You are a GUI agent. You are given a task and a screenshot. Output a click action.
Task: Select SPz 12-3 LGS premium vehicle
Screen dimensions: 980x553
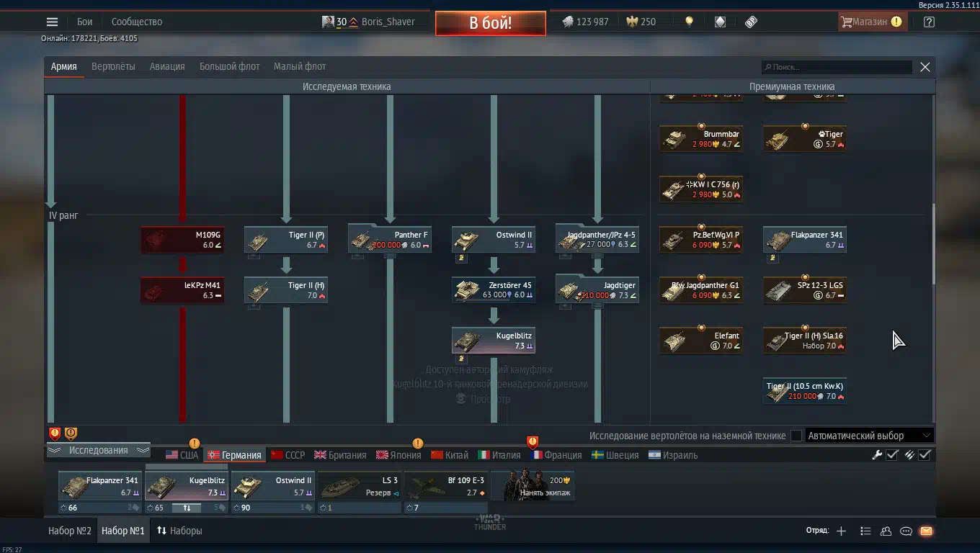(x=805, y=290)
